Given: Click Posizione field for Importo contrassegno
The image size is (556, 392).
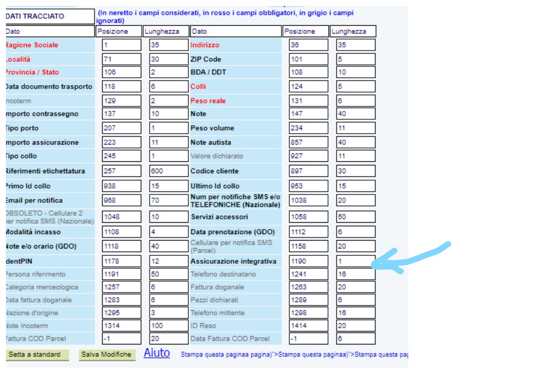Looking at the screenshot, I should pos(121,114).
